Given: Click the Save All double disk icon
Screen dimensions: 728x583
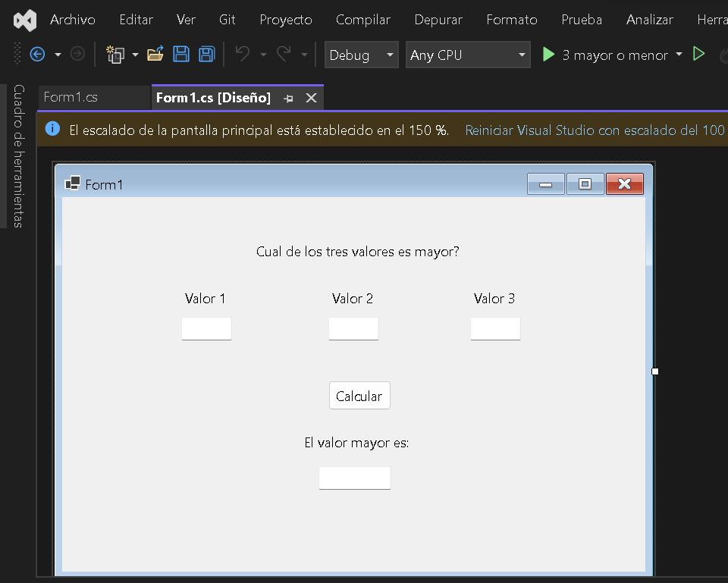Looking at the screenshot, I should (206, 55).
